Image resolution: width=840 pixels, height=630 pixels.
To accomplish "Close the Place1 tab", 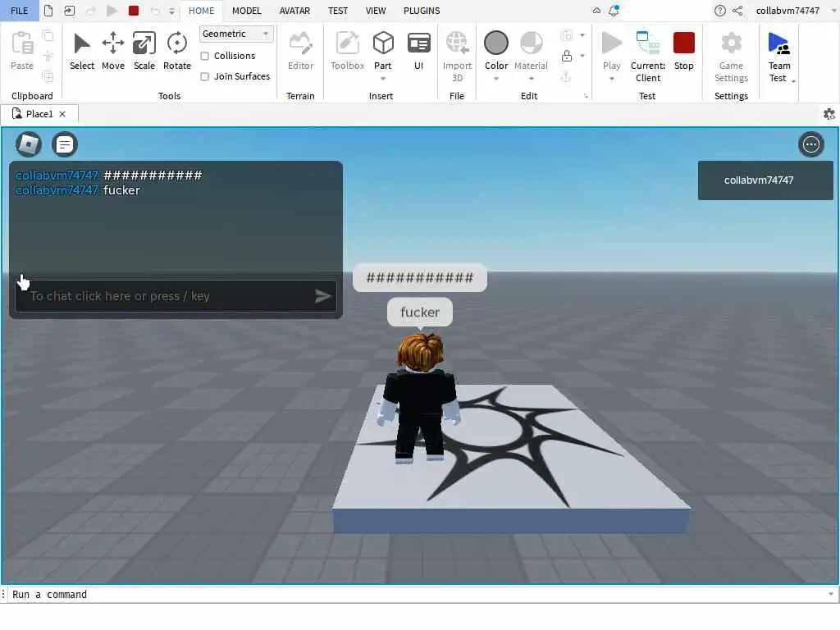I will (62, 113).
